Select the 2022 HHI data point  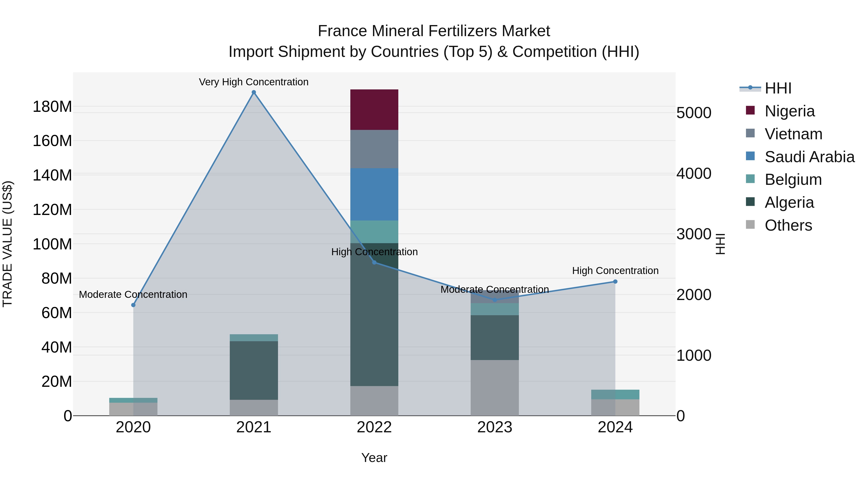374,262
